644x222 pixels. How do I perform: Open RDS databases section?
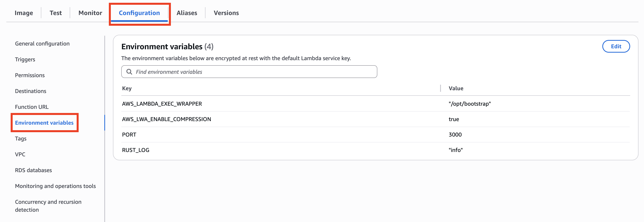coord(34,170)
